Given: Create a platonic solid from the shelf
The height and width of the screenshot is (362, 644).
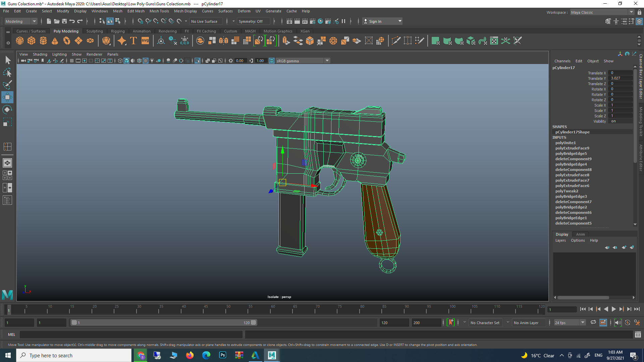Looking at the screenshot, I should tap(107, 41).
